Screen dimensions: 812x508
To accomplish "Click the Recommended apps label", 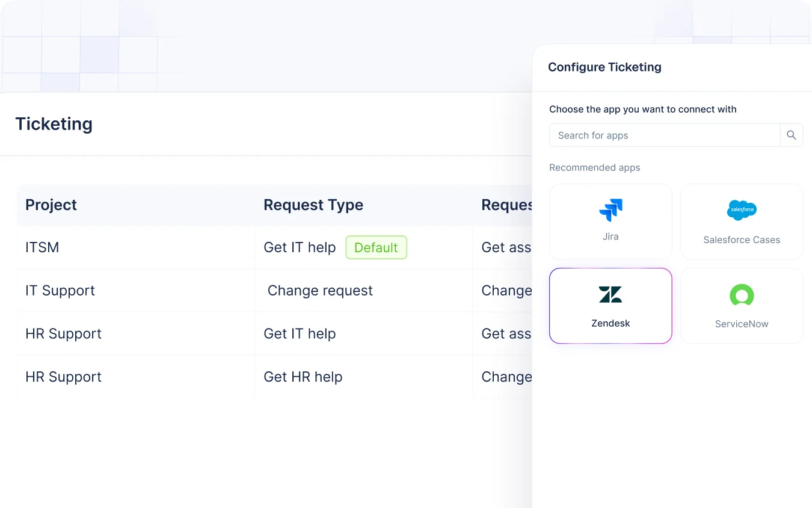I will coord(595,168).
